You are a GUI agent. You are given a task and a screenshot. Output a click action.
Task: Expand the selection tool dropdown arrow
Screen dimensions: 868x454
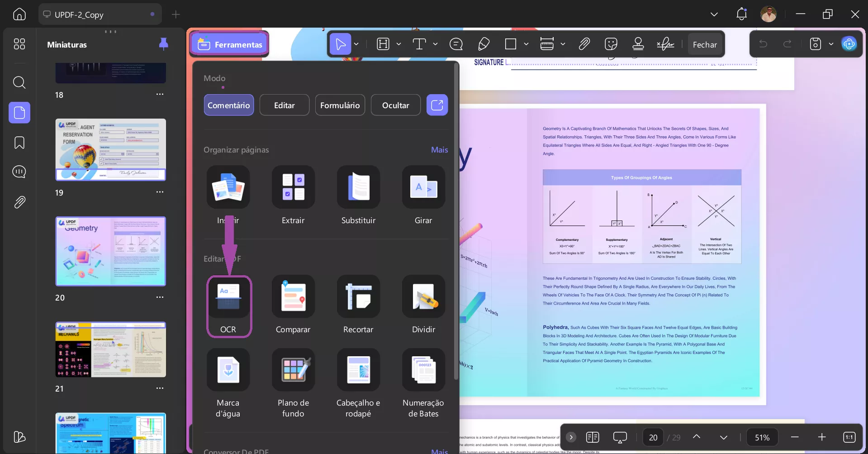(356, 44)
